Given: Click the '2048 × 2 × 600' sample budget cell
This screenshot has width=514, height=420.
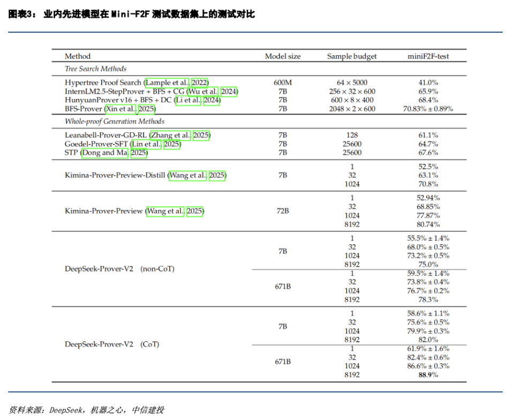Looking at the screenshot, I should (x=352, y=109).
